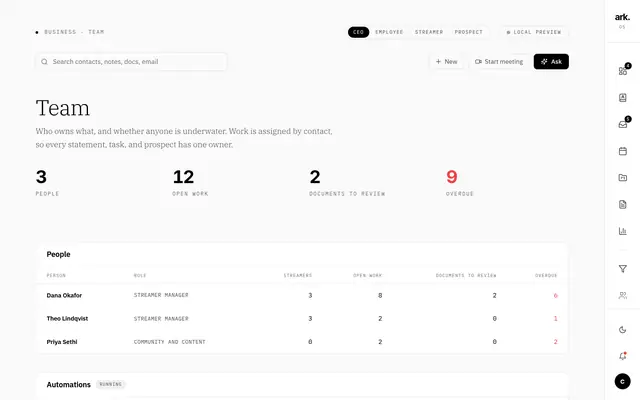
Task: Open the folder icon in sidebar
Action: (622, 178)
